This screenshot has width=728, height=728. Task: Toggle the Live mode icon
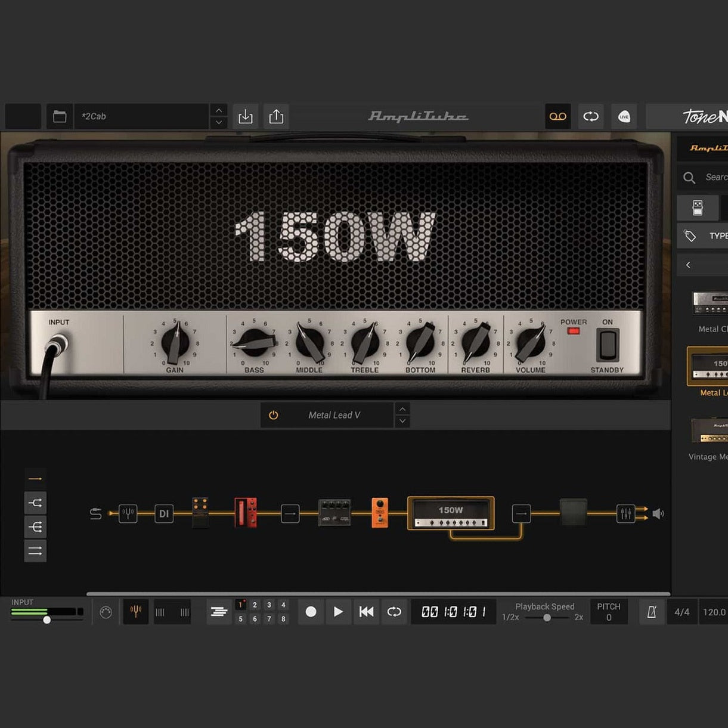pyautogui.click(x=624, y=116)
